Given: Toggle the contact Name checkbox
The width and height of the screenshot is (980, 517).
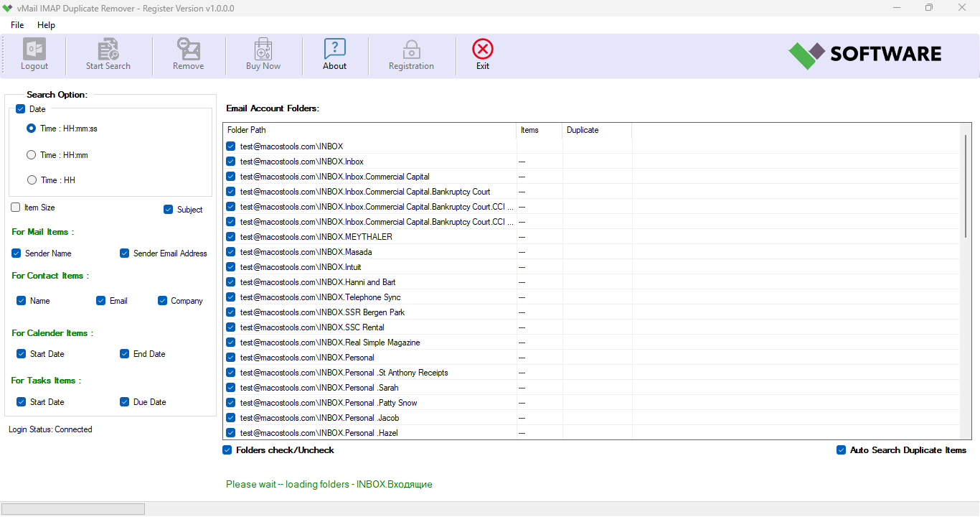Looking at the screenshot, I should (22, 301).
